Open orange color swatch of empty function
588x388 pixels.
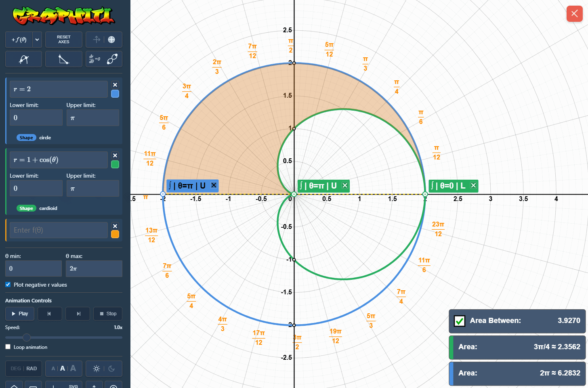[115, 234]
